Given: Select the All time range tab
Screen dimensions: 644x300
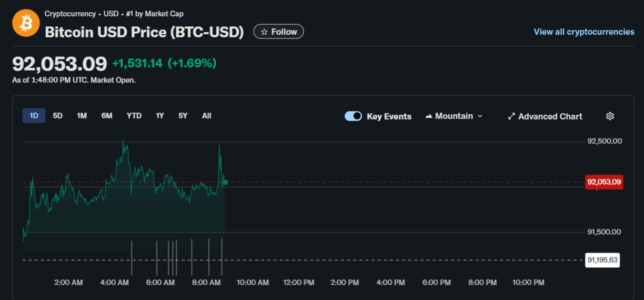Looking at the screenshot, I should [207, 116].
